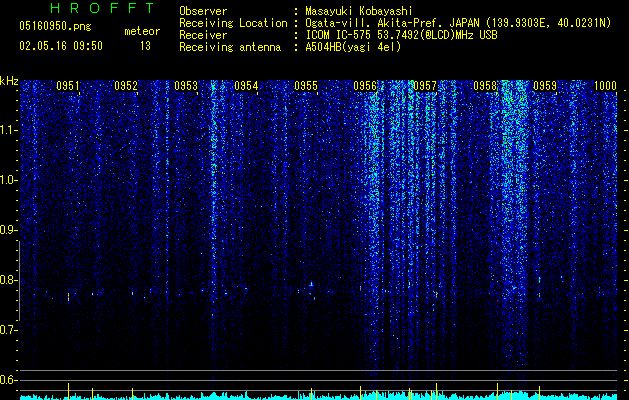
Task: Click the 0951 time marker
Action: click(x=68, y=86)
